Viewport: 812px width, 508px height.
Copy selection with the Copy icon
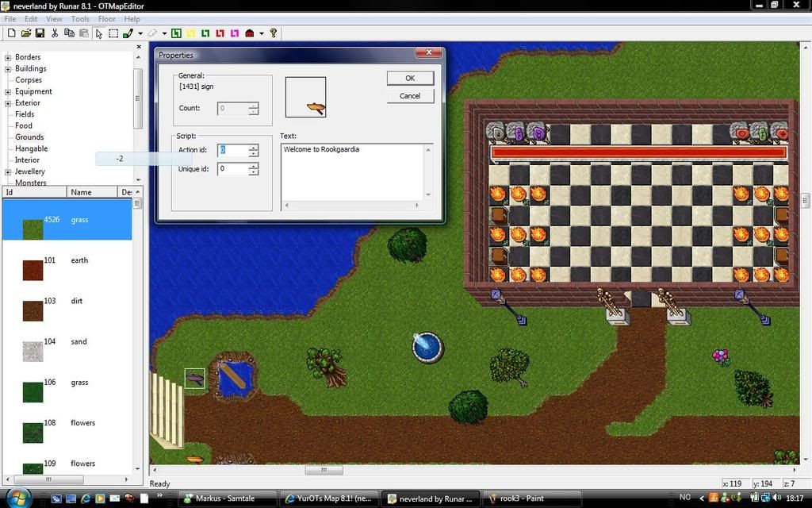(x=69, y=33)
